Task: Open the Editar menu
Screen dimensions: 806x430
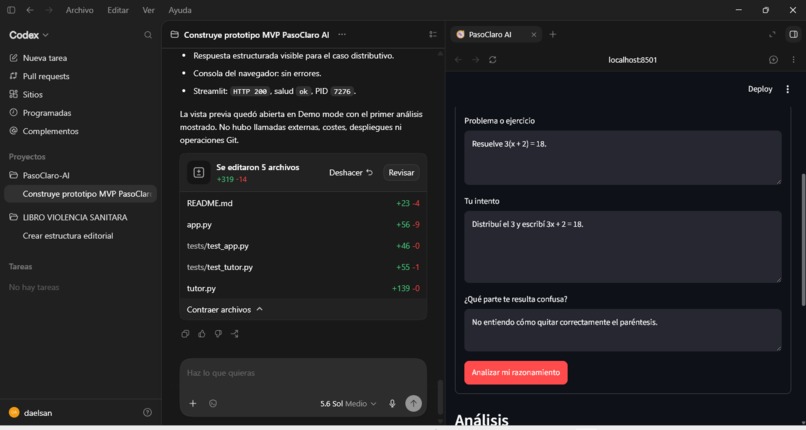Action: tap(118, 10)
